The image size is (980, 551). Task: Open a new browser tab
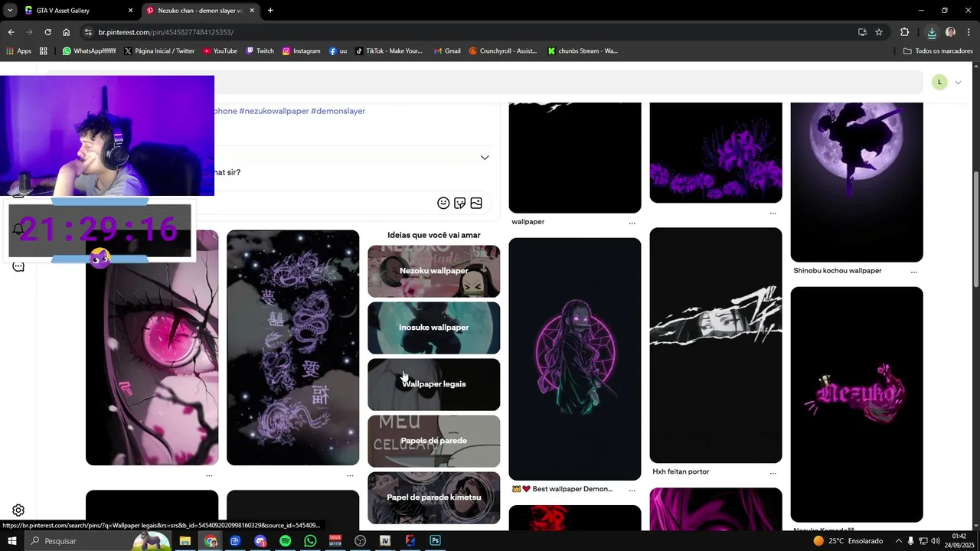[x=270, y=11]
